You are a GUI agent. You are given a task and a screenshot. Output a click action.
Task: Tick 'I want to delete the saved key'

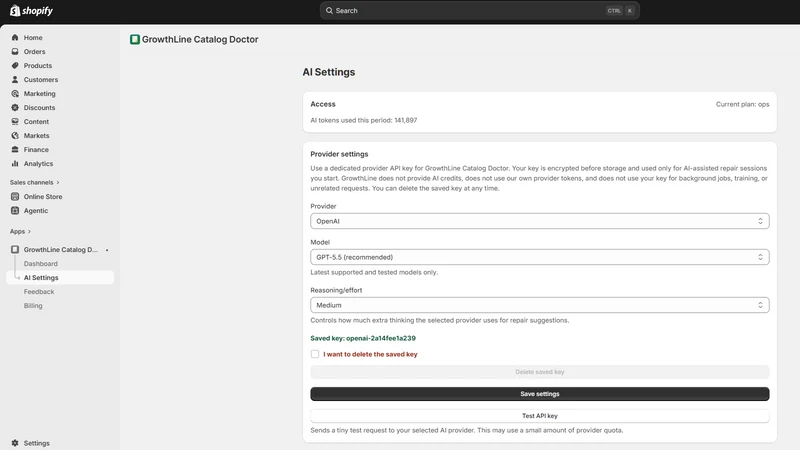[x=315, y=354]
